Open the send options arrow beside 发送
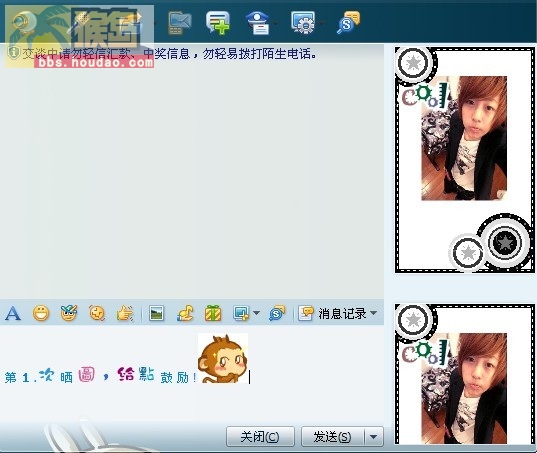The width and height of the screenshot is (537, 453). pyautogui.click(x=374, y=437)
